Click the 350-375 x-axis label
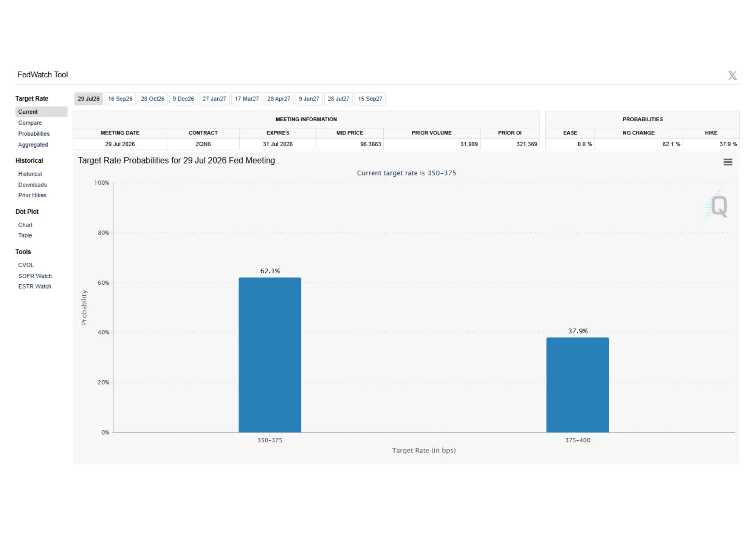The width and height of the screenshot is (756, 534). (270, 440)
